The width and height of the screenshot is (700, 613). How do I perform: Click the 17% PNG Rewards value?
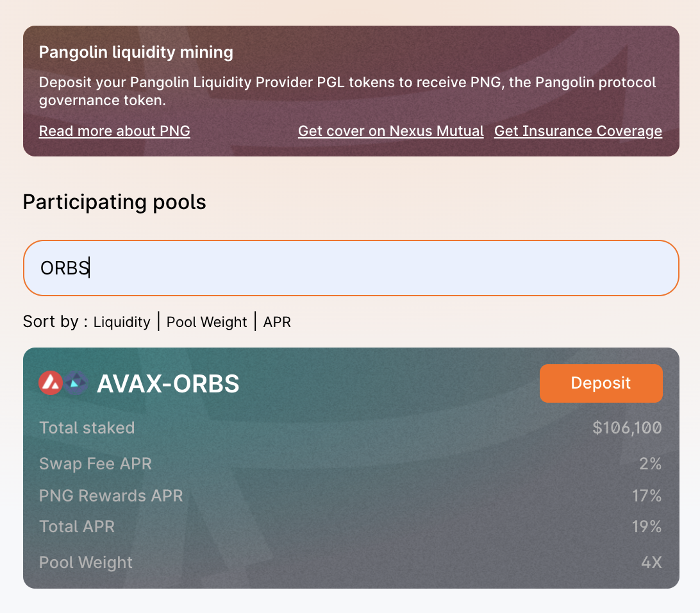pos(647,496)
